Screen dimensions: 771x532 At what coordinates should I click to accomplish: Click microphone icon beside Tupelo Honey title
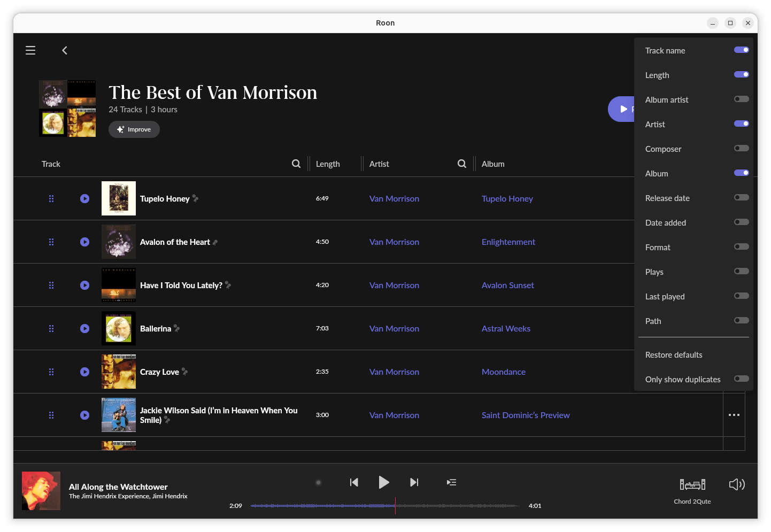pos(195,198)
